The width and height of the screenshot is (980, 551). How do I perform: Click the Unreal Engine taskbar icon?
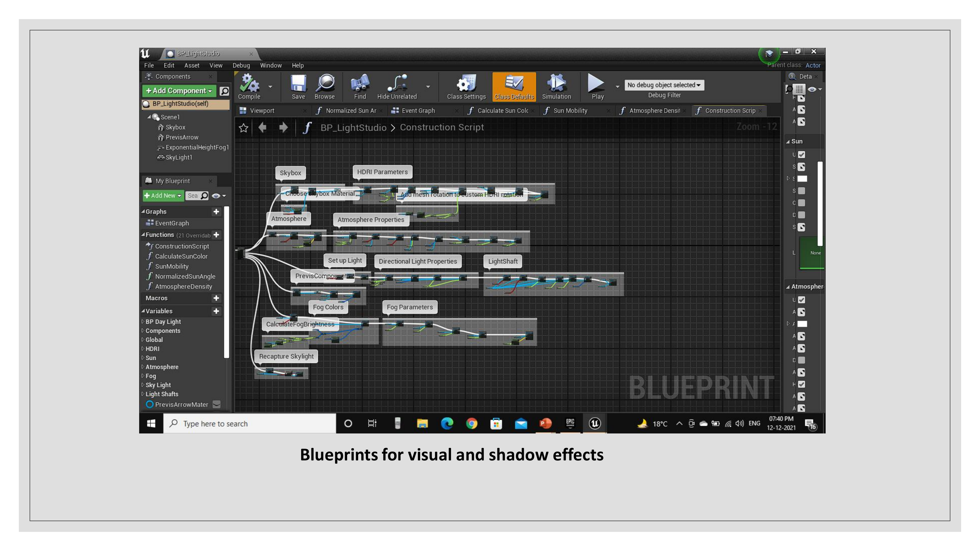tap(595, 423)
